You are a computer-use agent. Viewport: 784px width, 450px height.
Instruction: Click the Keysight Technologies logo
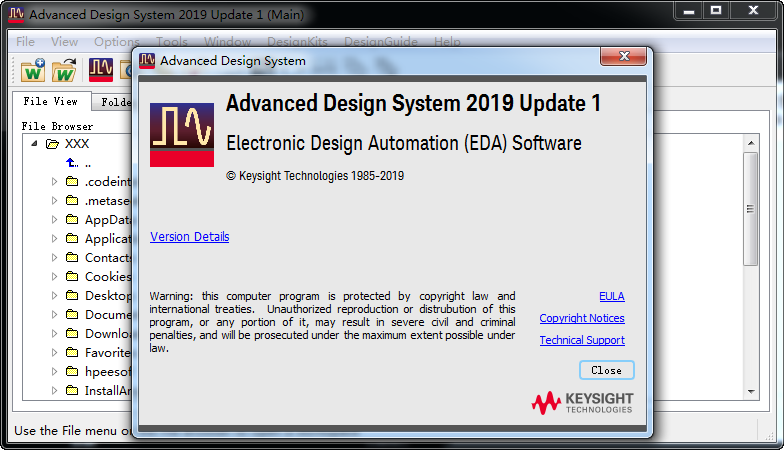click(x=582, y=403)
